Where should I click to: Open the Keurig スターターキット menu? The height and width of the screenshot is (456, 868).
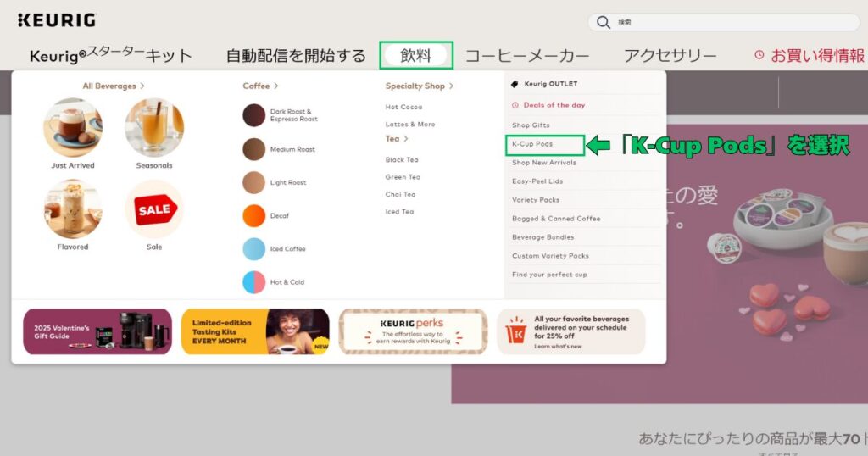[111, 55]
